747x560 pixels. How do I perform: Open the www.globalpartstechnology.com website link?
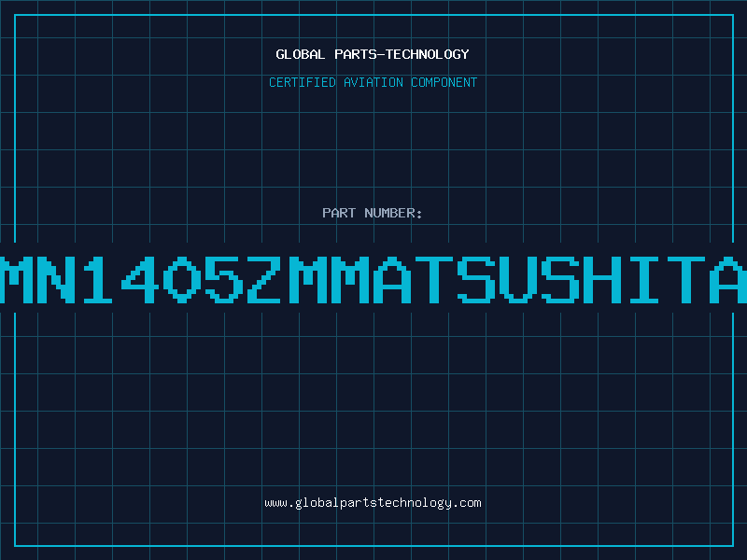pyautogui.click(x=373, y=503)
